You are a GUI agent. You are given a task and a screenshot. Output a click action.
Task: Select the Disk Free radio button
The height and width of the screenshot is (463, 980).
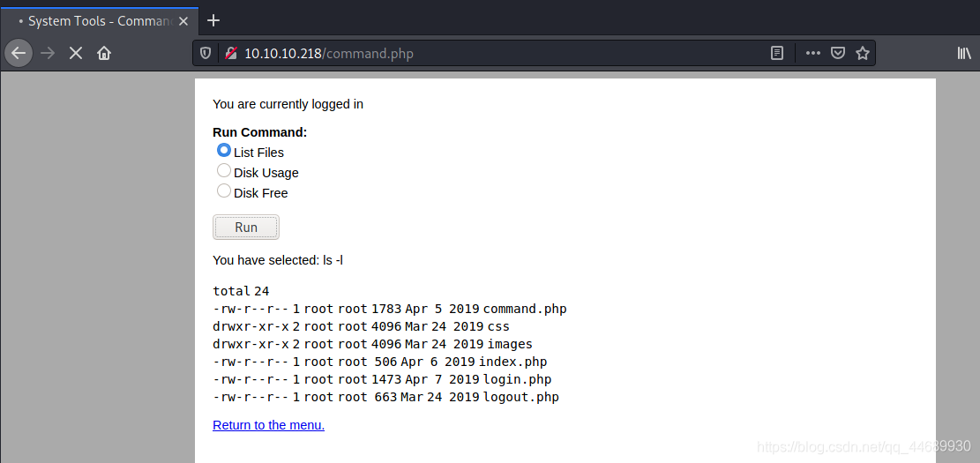pos(224,191)
